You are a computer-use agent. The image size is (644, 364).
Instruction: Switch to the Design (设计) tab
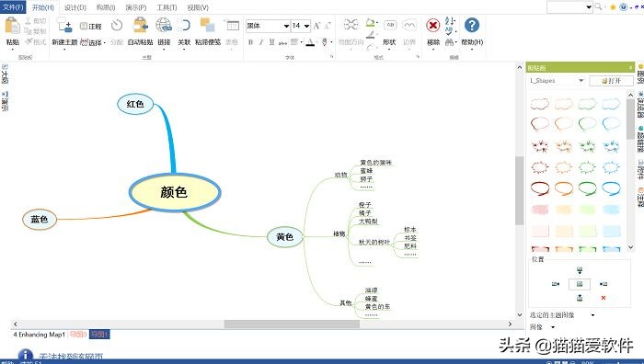[75, 7]
